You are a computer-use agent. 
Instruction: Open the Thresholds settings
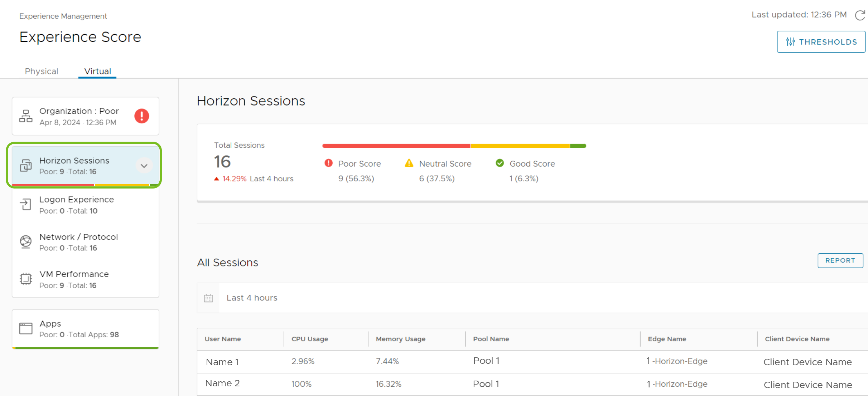tap(821, 42)
